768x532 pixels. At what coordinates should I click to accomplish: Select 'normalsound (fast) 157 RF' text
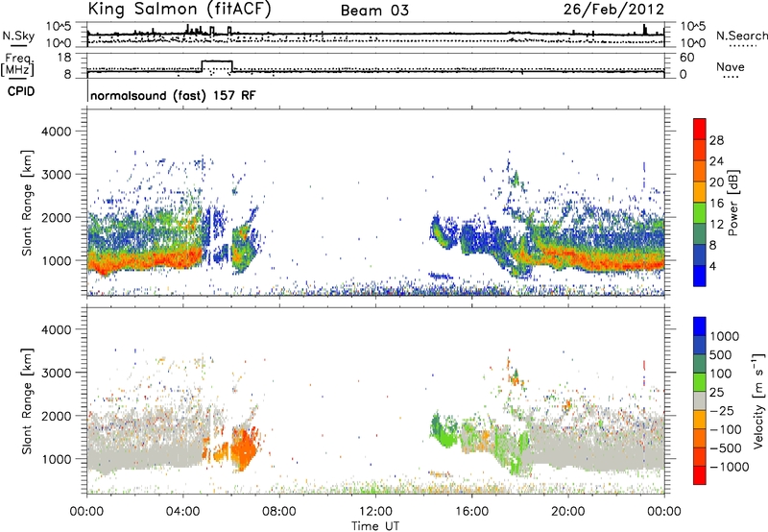click(x=173, y=95)
